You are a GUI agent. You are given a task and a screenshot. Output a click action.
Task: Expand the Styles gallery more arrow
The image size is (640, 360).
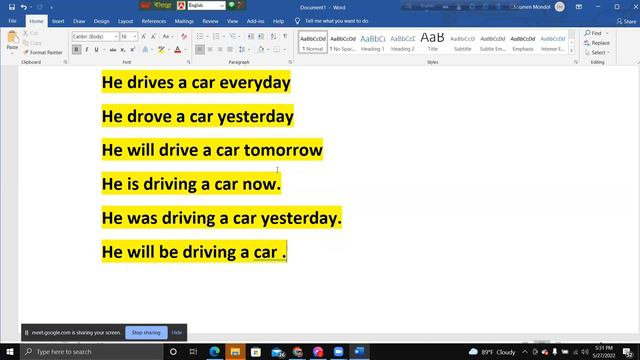571,51
